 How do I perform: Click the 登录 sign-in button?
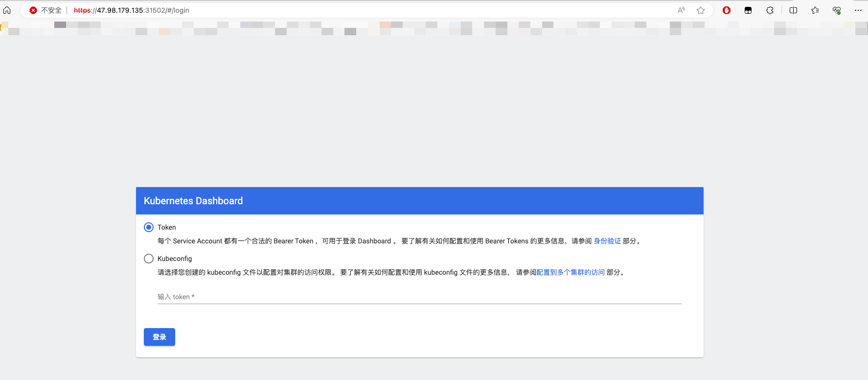click(160, 337)
